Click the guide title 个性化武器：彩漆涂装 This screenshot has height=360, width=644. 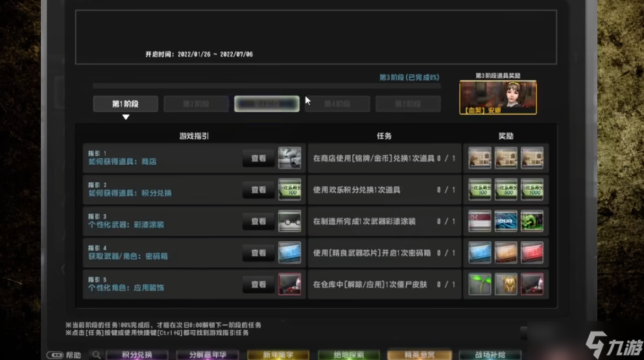pyautogui.click(x=126, y=225)
